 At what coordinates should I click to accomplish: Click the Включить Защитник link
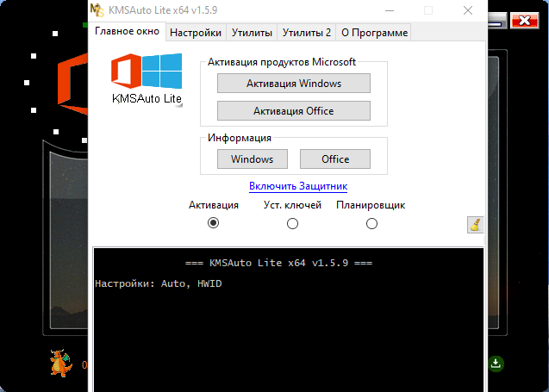tap(298, 186)
